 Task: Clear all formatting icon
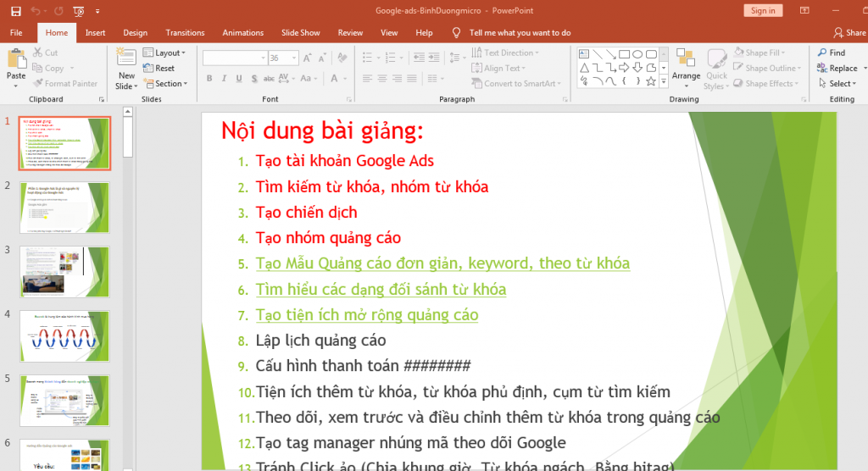point(342,58)
